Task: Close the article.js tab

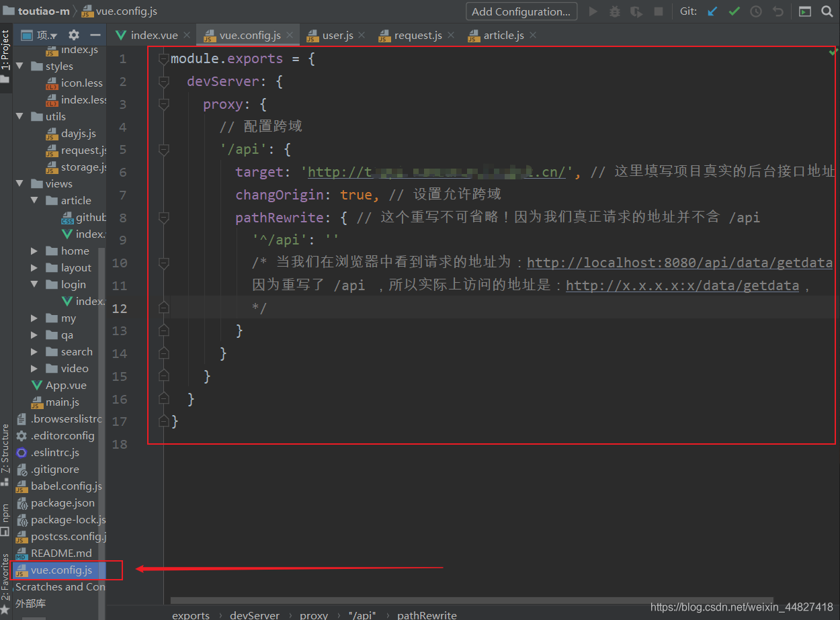Action: (x=532, y=35)
